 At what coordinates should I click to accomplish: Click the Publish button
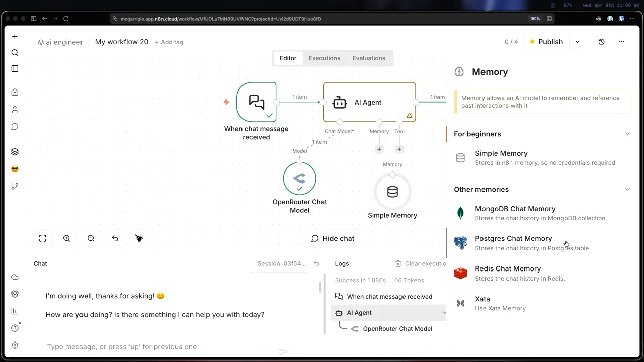(546, 42)
